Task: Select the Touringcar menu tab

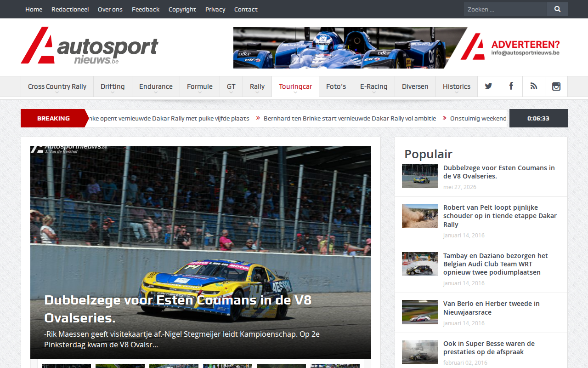Action: coord(295,86)
